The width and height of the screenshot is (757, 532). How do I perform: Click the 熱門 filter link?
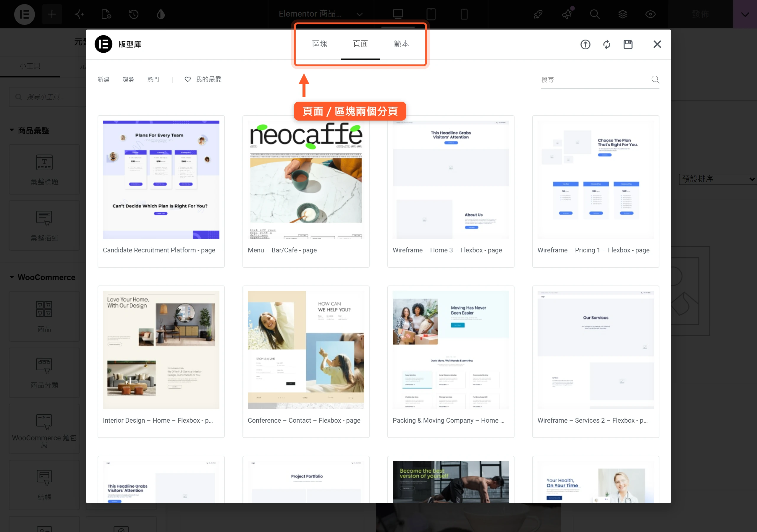coord(153,79)
